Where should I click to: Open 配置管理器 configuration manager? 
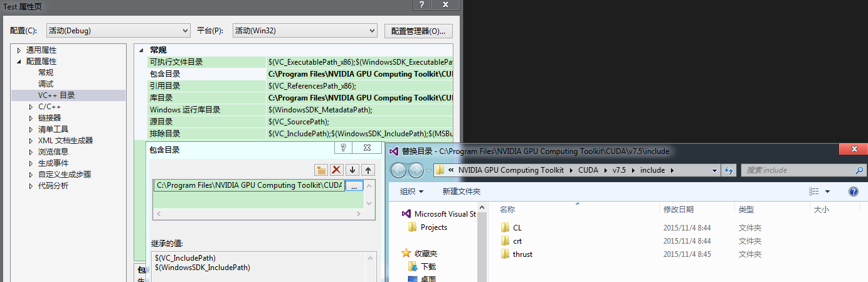pyautogui.click(x=418, y=30)
